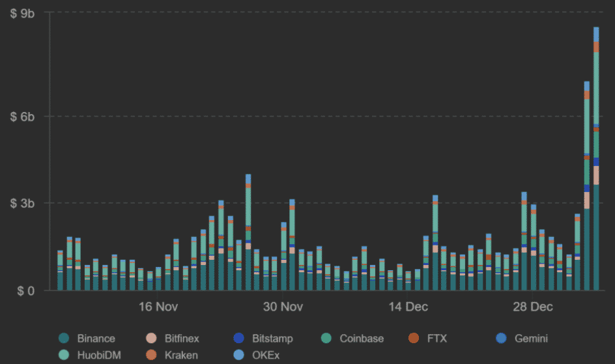This screenshot has width=615, height=364.
Task: Click the '$ 3b' y-axis label
Action: coord(23,203)
